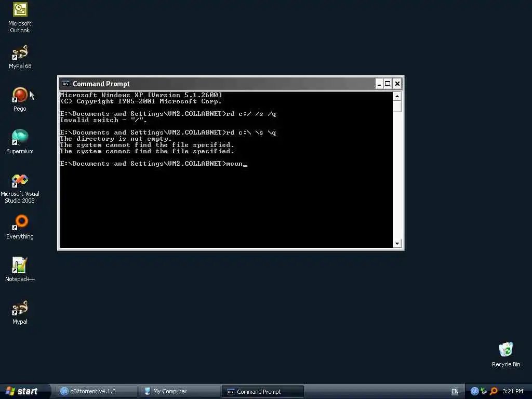Open the Microsoft Outlook desktop icon
The image size is (532, 399).
click(x=20, y=17)
